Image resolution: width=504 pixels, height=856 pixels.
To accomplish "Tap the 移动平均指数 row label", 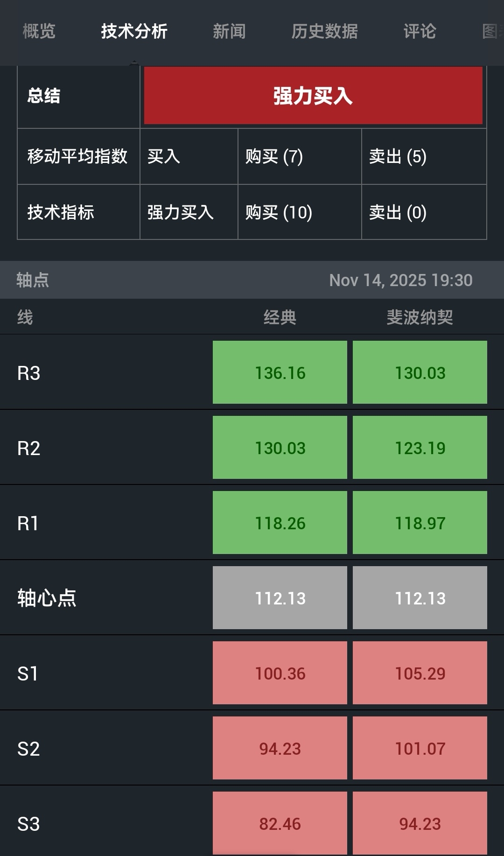I will point(77,156).
